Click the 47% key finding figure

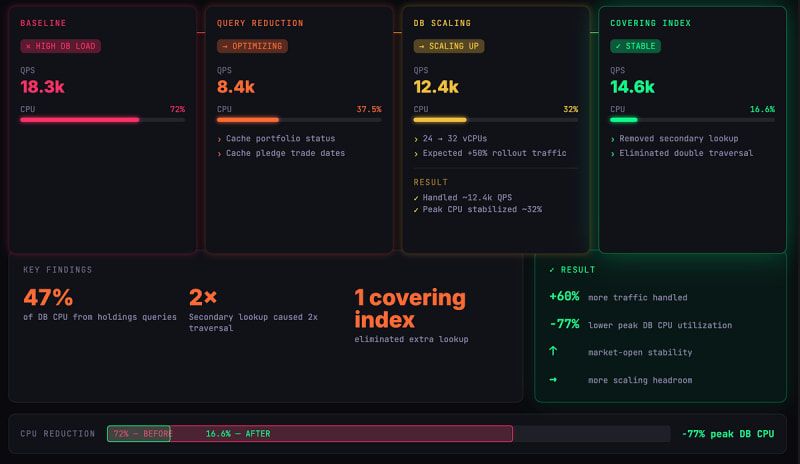click(x=48, y=297)
